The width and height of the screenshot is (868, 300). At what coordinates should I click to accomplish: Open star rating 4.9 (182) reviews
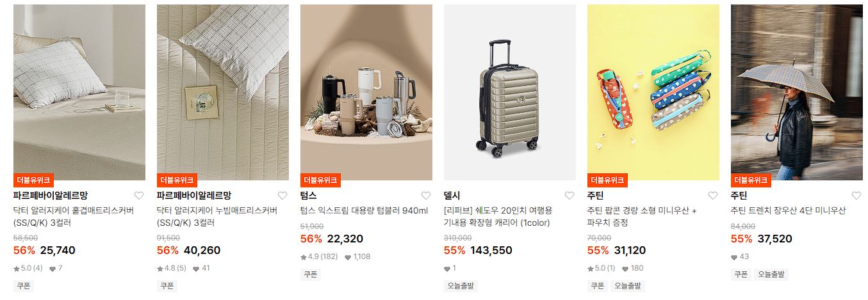tap(319, 257)
